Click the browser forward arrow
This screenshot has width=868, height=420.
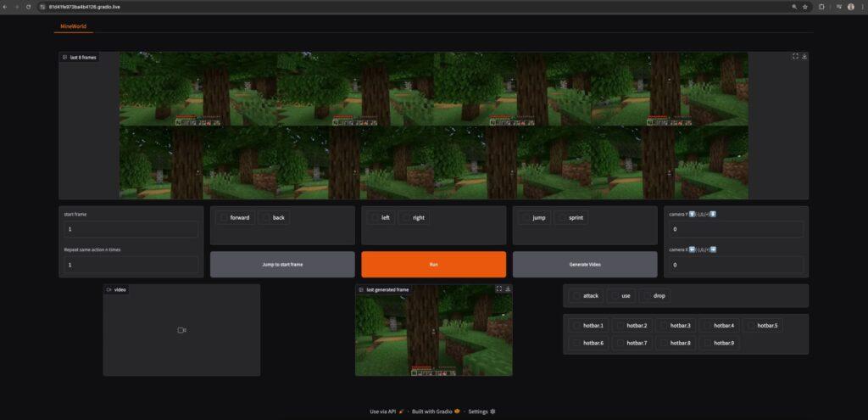[17, 7]
